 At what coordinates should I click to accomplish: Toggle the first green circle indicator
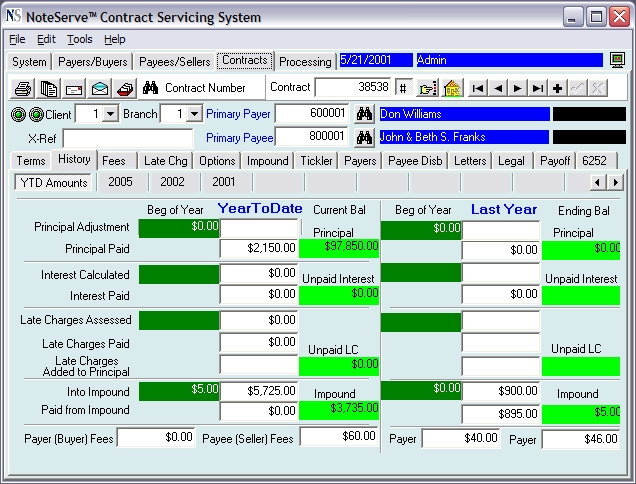click(18, 115)
